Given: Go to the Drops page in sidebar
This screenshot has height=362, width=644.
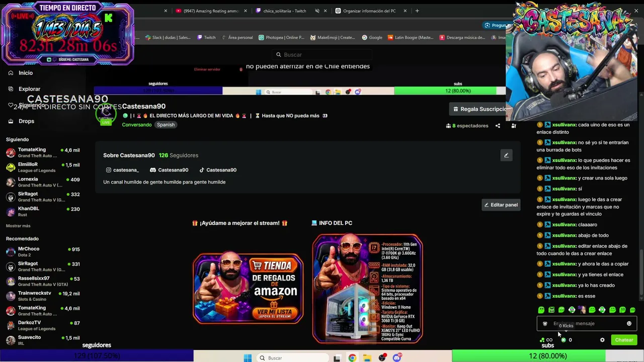Looking at the screenshot, I should (26, 121).
